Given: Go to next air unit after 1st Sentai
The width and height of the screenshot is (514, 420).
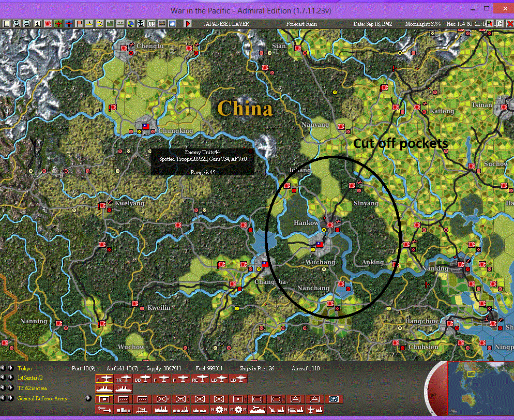Looking at the screenshot, I should coord(10,378).
